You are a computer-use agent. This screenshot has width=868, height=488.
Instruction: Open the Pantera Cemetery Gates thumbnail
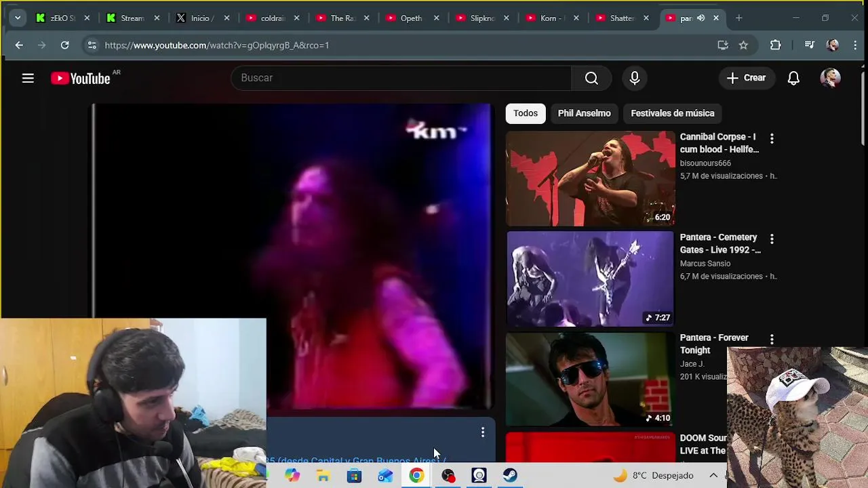590,279
